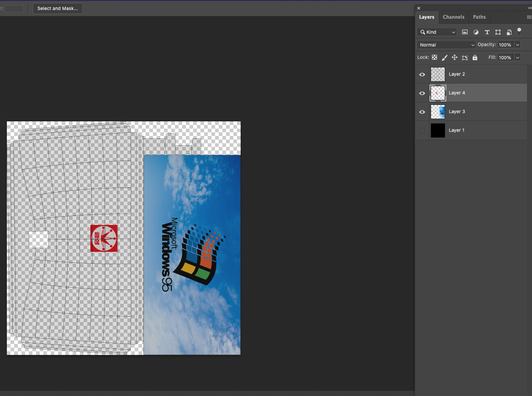The height and width of the screenshot is (396, 532).
Task: Filter layers by type layers icon
Action: (x=487, y=32)
